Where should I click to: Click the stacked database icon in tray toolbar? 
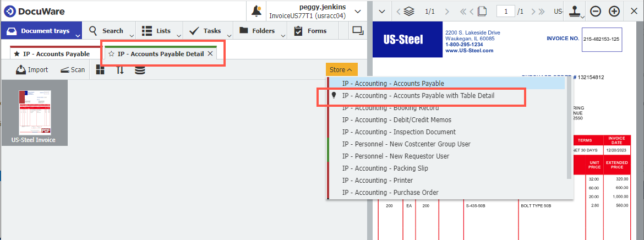coord(140,70)
